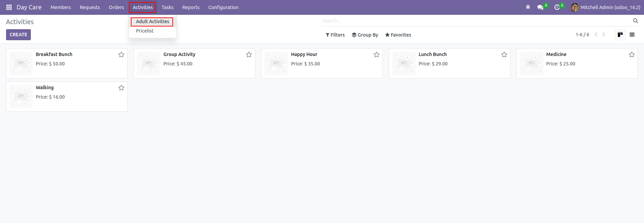Open the Favorites dropdown
The height and width of the screenshot is (223, 644).
398,35
